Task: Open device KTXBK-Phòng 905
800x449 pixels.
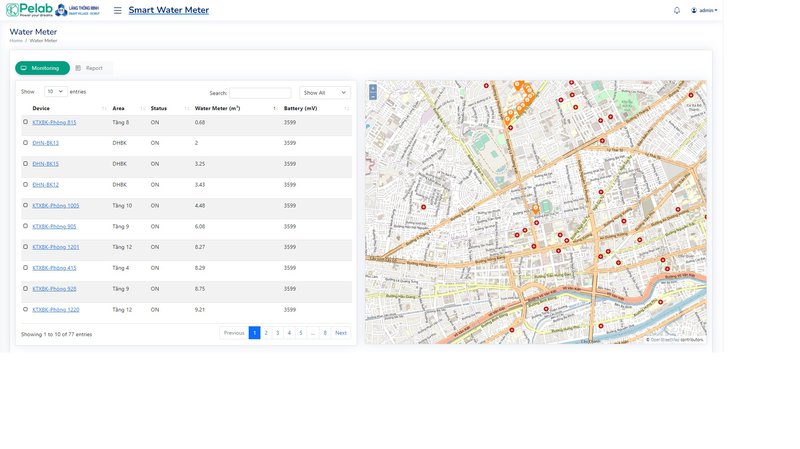Action: [x=54, y=227]
